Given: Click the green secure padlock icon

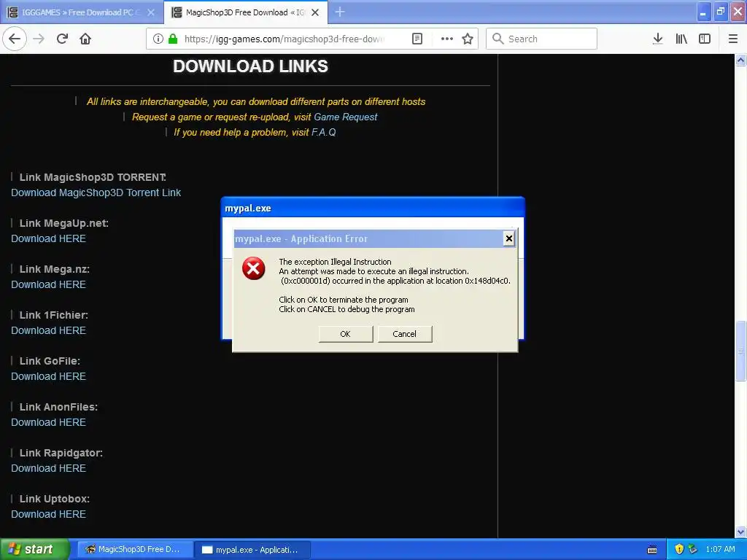Looking at the screenshot, I should pos(173,39).
